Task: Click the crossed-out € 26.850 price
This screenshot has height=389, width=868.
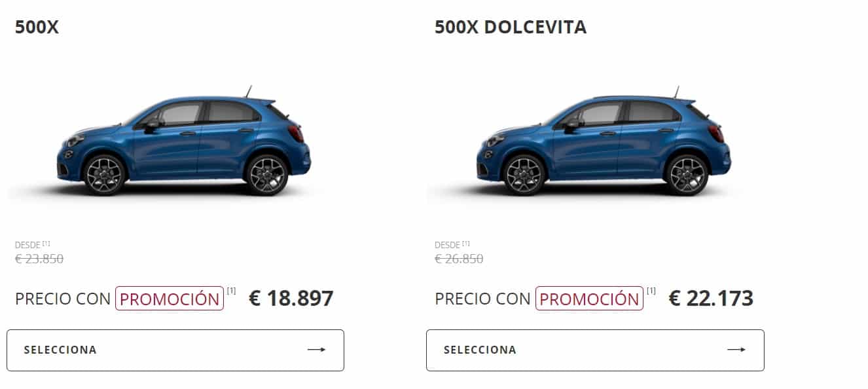Action: (459, 259)
